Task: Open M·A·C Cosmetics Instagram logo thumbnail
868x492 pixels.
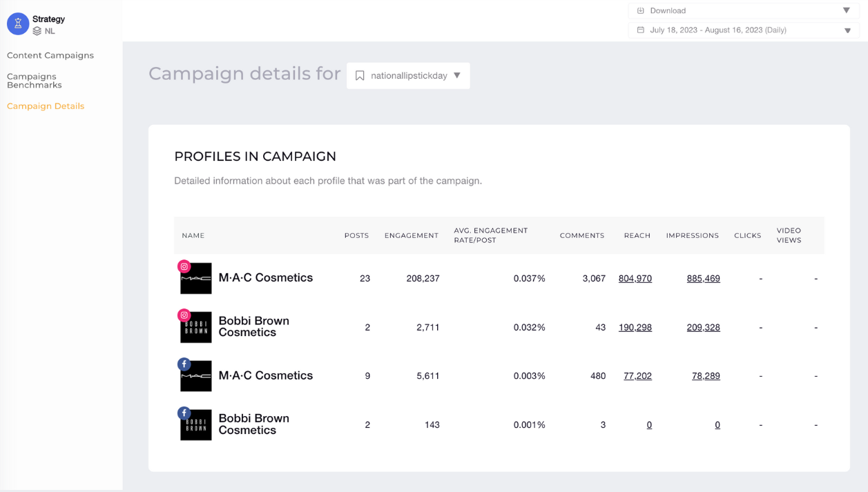Action: pos(196,279)
